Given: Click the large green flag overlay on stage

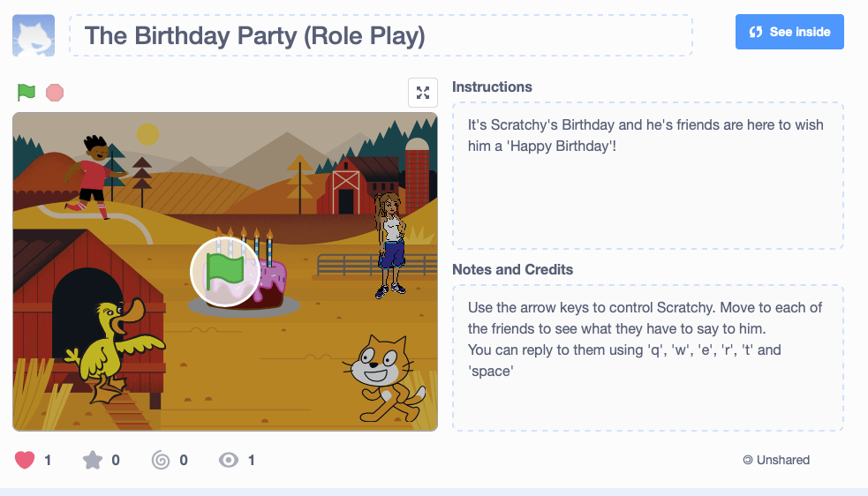Looking at the screenshot, I should click(x=225, y=271).
